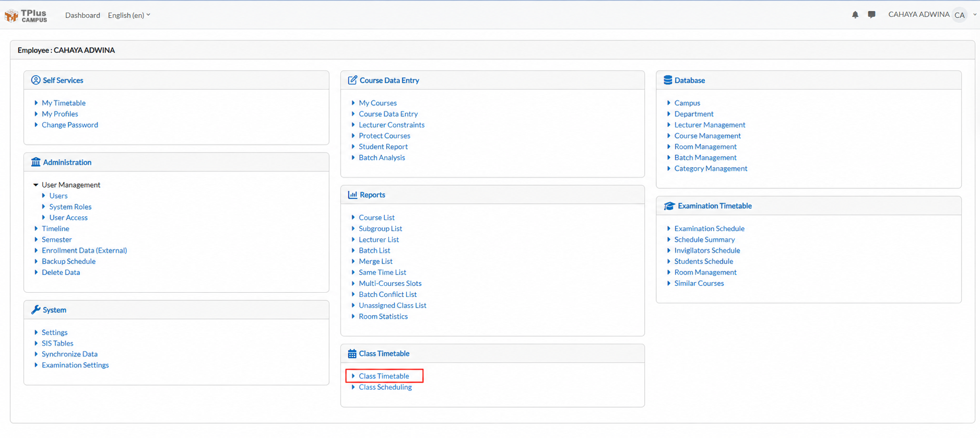The width and height of the screenshot is (980, 438).
Task: Open the English (en) language dropdown
Action: [x=129, y=15]
